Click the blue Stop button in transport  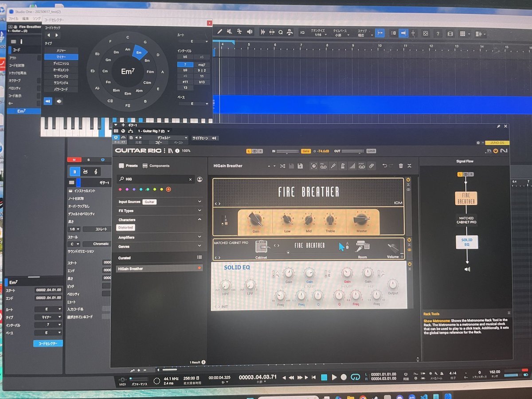[324, 377]
